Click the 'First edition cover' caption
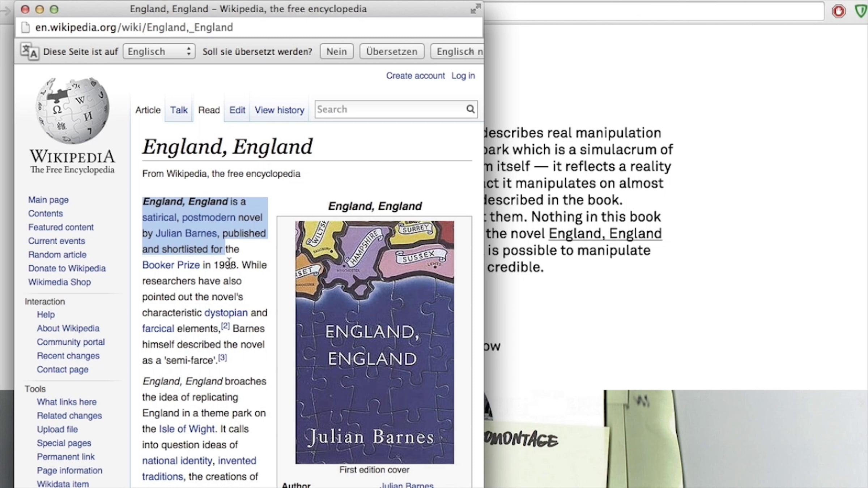 click(x=374, y=470)
